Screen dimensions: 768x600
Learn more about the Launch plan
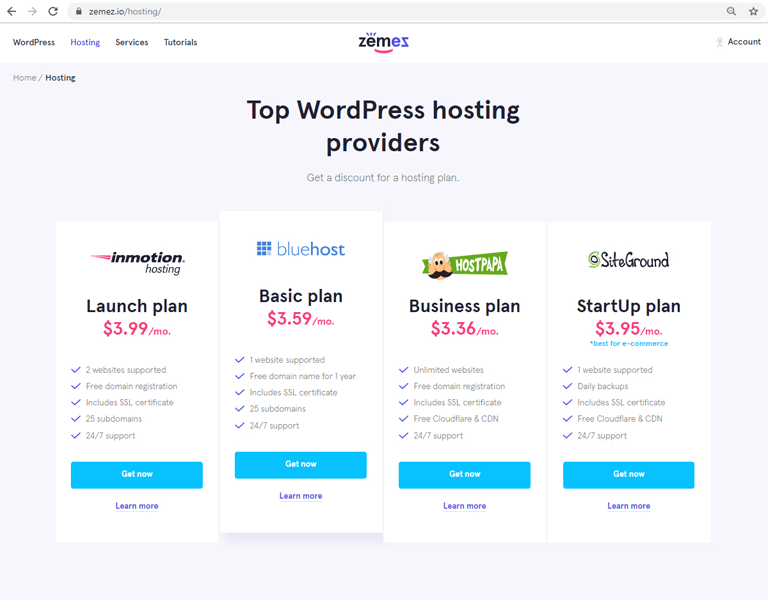pyautogui.click(x=137, y=506)
